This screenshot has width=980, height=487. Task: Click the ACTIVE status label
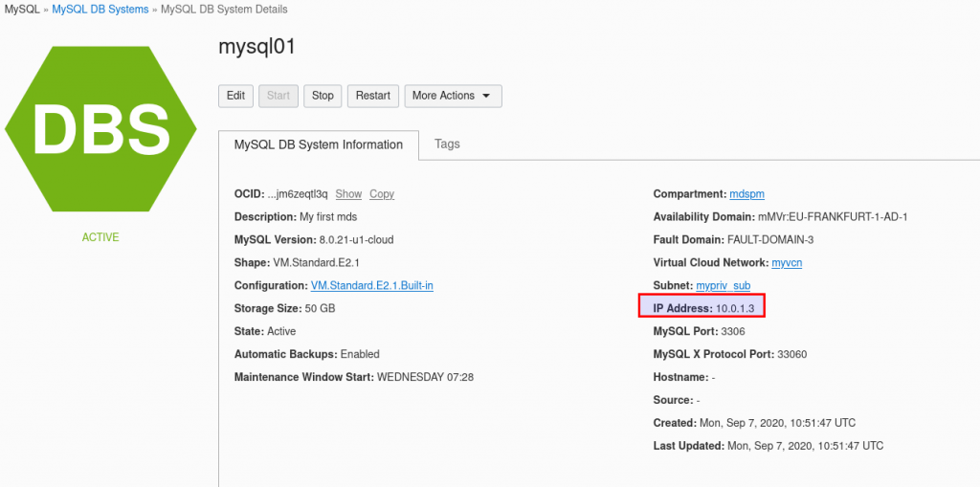tap(100, 237)
